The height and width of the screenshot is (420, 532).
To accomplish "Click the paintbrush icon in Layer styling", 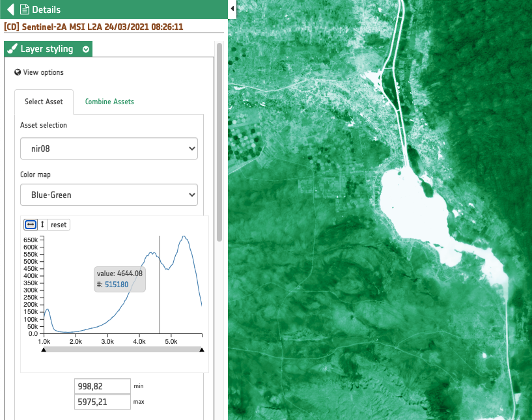I will (x=12, y=49).
